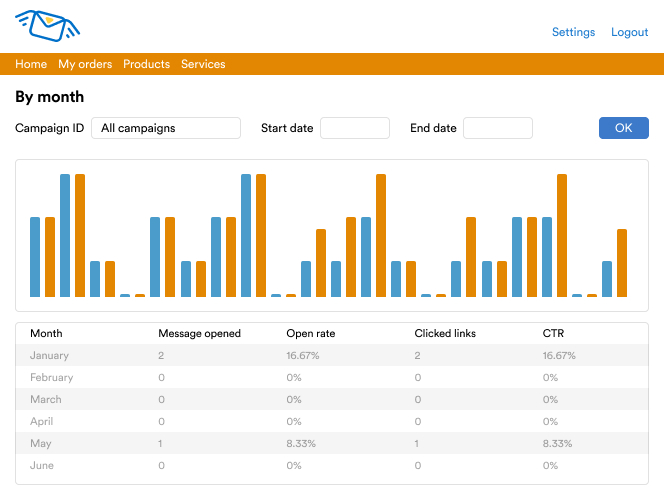Open the Settings link
This screenshot has height=500, width=664.
pyautogui.click(x=573, y=32)
